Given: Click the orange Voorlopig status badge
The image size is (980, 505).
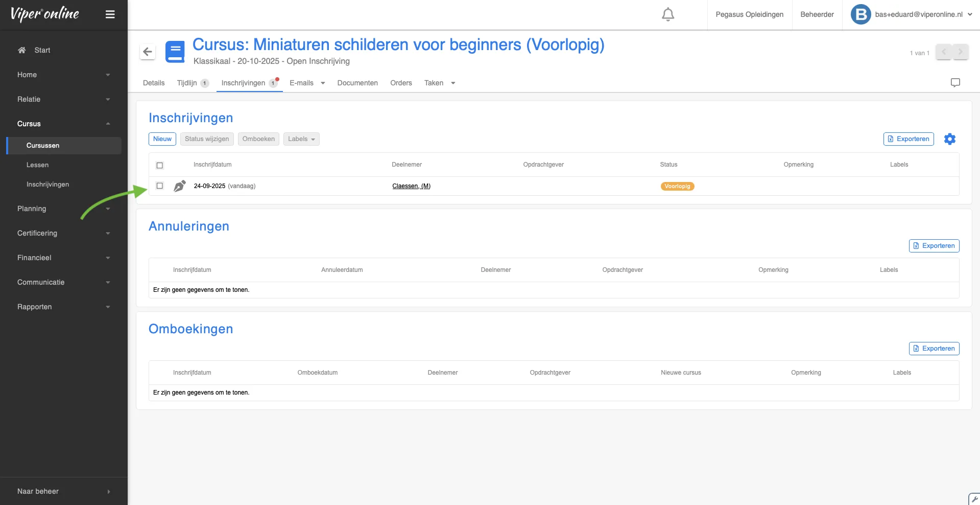Looking at the screenshot, I should click(677, 187).
